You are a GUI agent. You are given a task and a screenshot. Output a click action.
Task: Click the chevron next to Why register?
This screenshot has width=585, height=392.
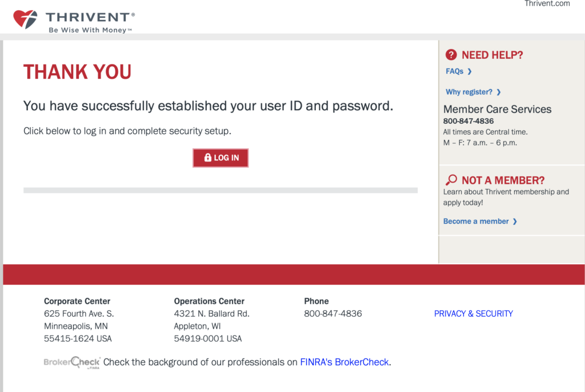pyautogui.click(x=499, y=92)
